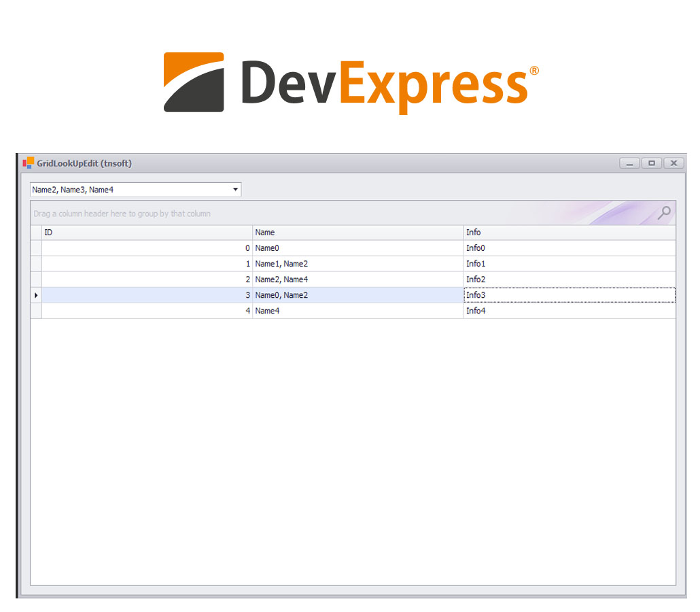Screen dimensions: 700x612
Task: Minimize the GridLookUpEdit window
Action: pyautogui.click(x=629, y=163)
